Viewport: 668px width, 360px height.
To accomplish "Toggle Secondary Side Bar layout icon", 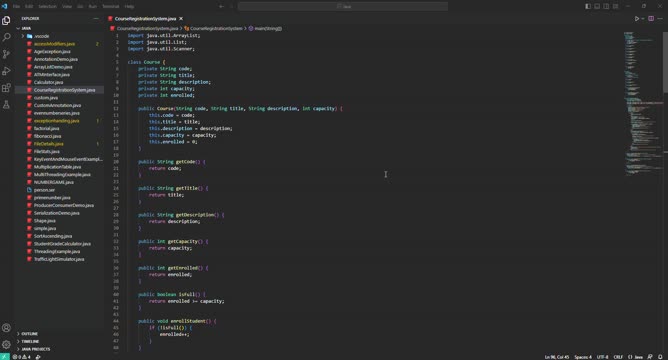I will point(606,6).
